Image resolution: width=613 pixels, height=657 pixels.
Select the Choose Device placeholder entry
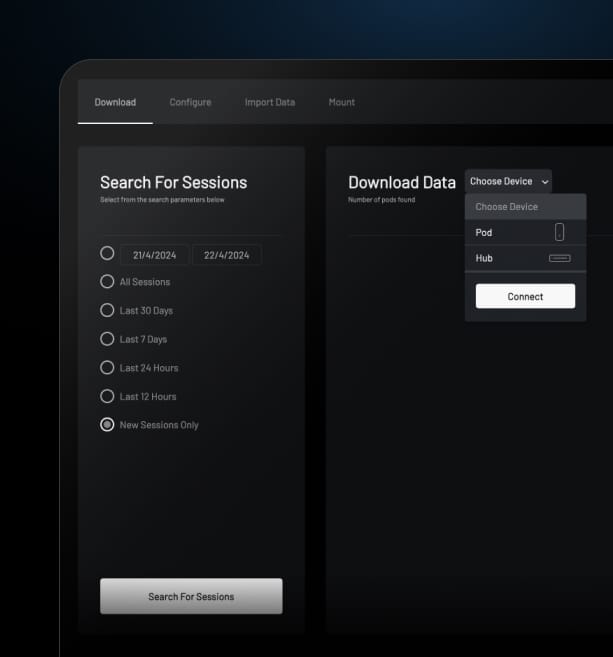[x=525, y=207]
